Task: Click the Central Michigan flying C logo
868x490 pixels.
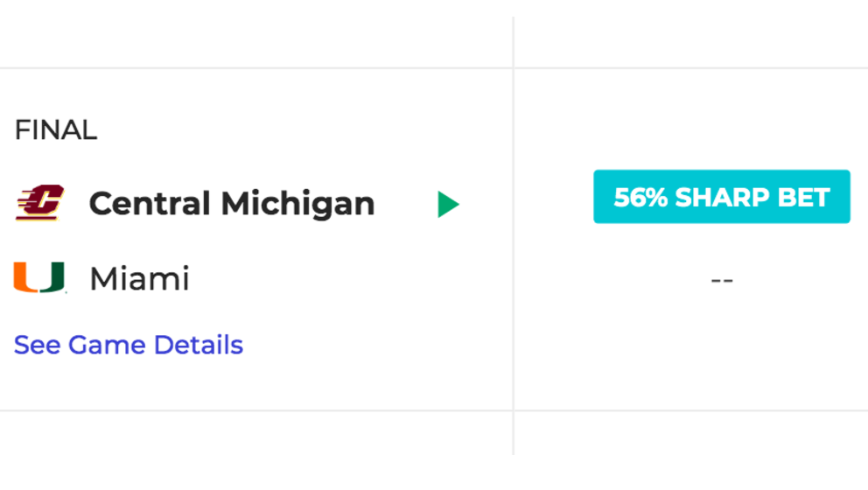Action: pos(40,203)
